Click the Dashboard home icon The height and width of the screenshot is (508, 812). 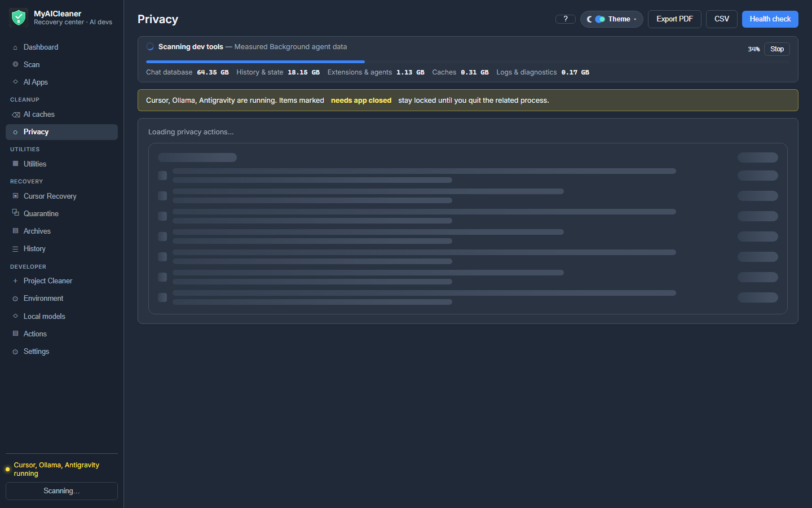pos(15,47)
